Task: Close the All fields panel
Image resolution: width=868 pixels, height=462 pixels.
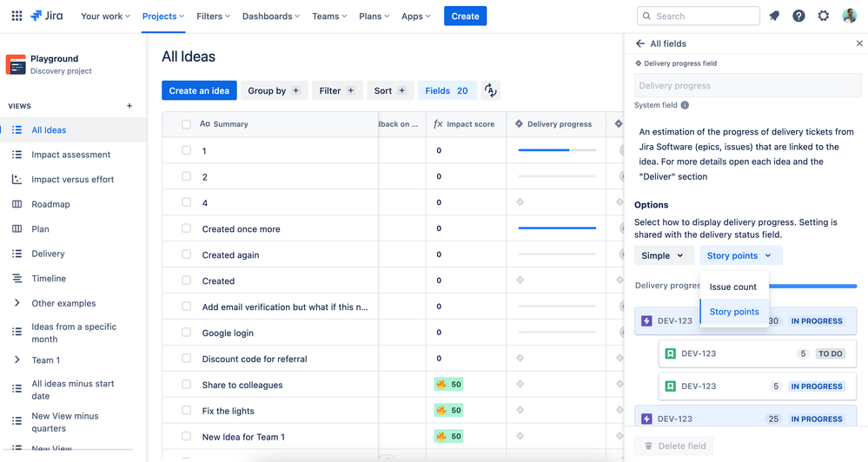Action: (x=859, y=43)
